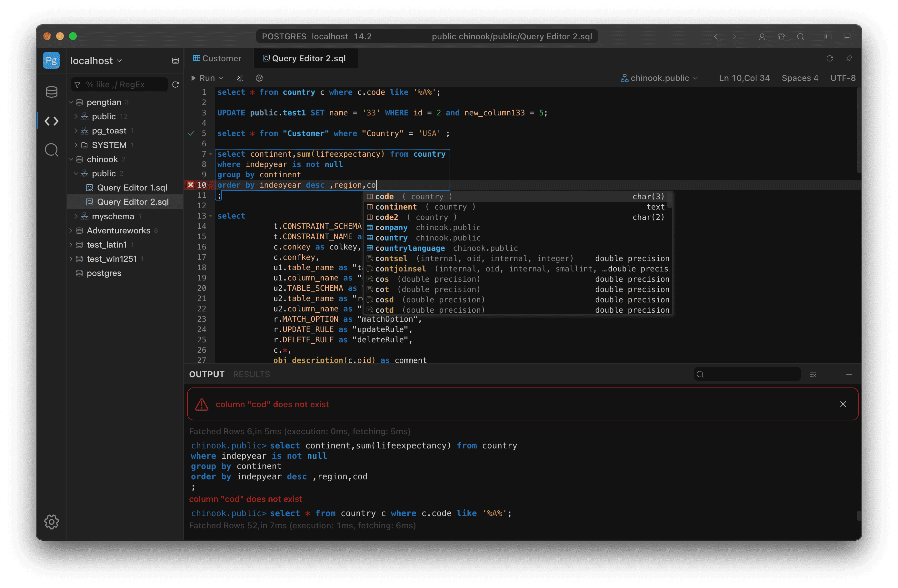898x588 pixels.
Task: Click inside the output search field
Action: 747,374
